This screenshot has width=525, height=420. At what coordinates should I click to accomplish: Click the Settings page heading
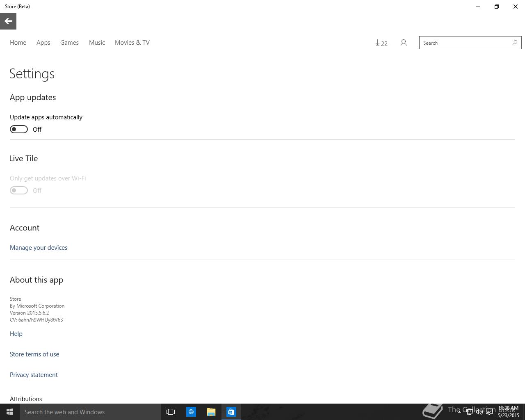pyautogui.click(x=32, y=74)
